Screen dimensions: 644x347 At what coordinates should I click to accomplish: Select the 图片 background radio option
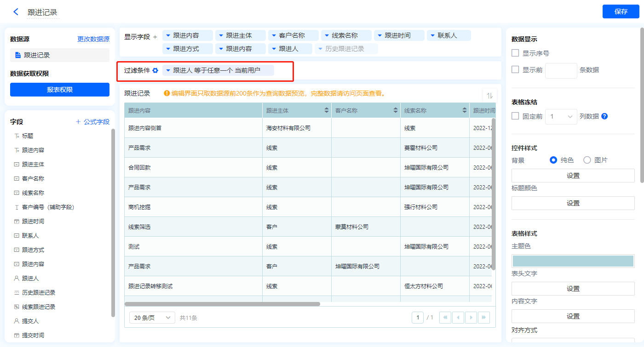(x=587, y=160)
